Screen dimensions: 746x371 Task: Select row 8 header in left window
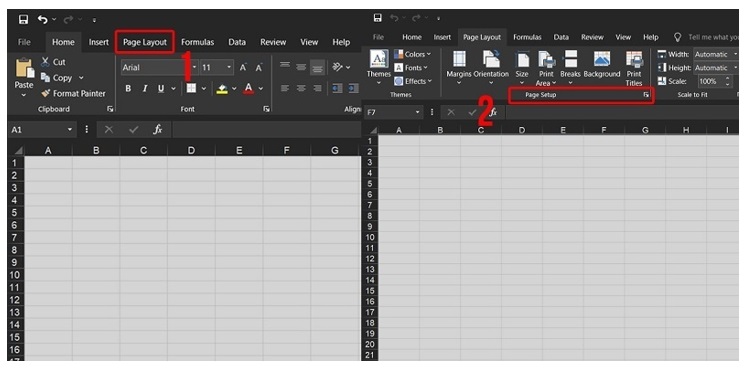(15, 250)
